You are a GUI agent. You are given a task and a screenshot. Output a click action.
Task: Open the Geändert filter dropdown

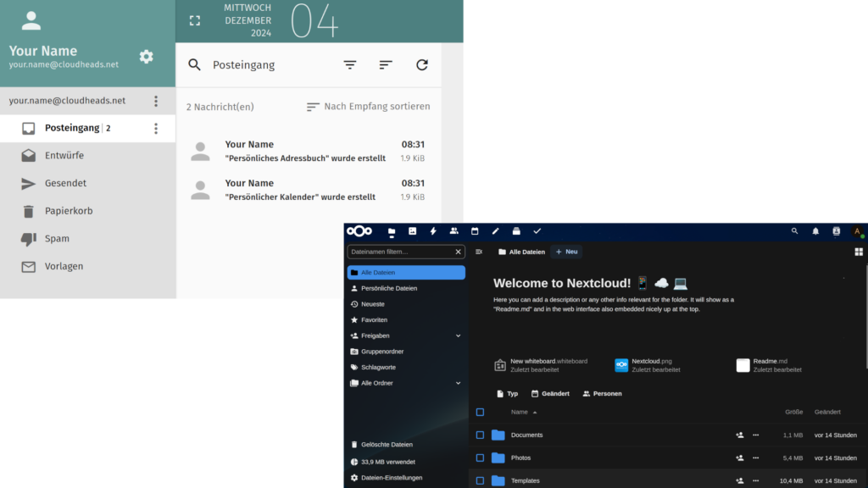tap(550, 393)
